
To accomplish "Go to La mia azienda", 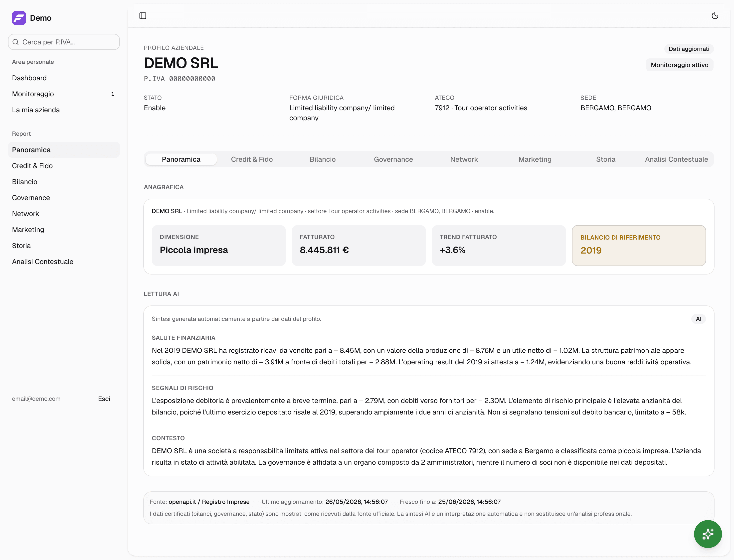I will tap(64, 110).
